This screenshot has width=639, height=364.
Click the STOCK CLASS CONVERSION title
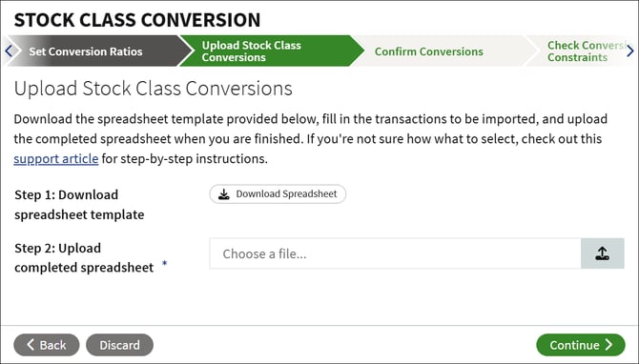(x=137, y=20)
